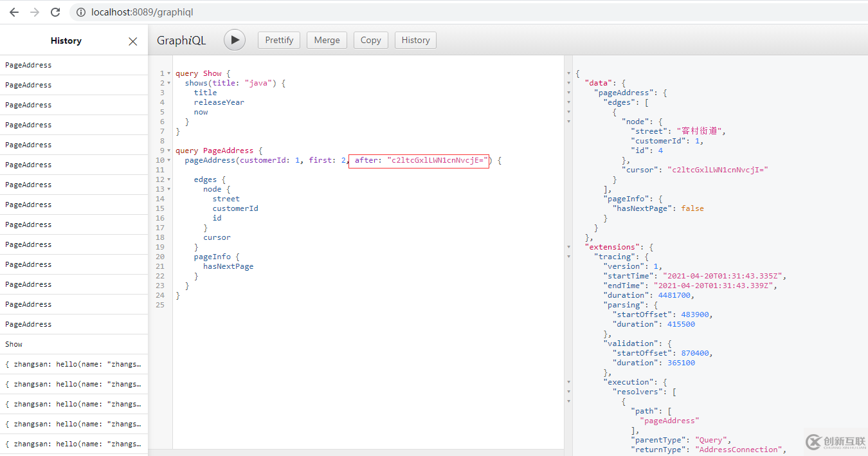This screenshot has height=456, width=868.
Task: Collapse the query PageAddress block at line 9
Action: 169,150
